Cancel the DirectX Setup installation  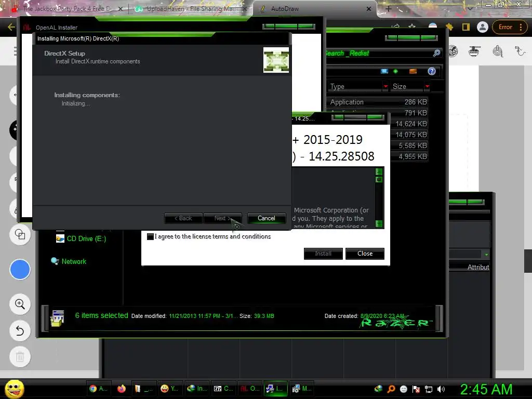267,218
